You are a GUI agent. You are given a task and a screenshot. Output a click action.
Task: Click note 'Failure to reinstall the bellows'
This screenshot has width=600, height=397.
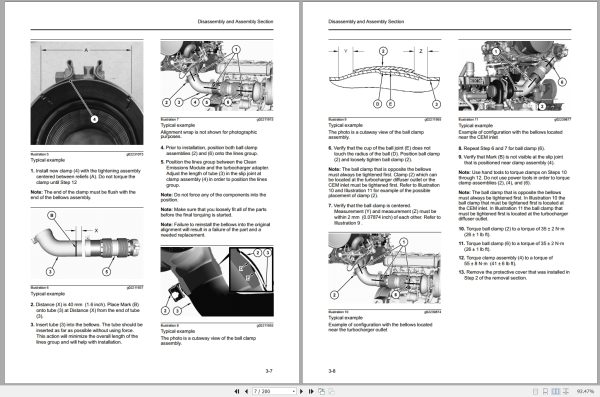tap(215, 230)
